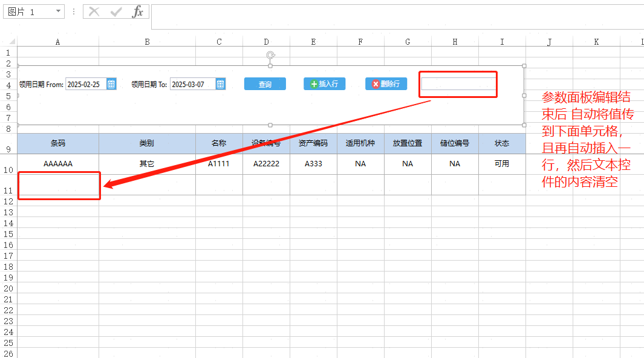The width and height of the screenshot is (644, 358).
Task: Select column B header
Action: 147,42
